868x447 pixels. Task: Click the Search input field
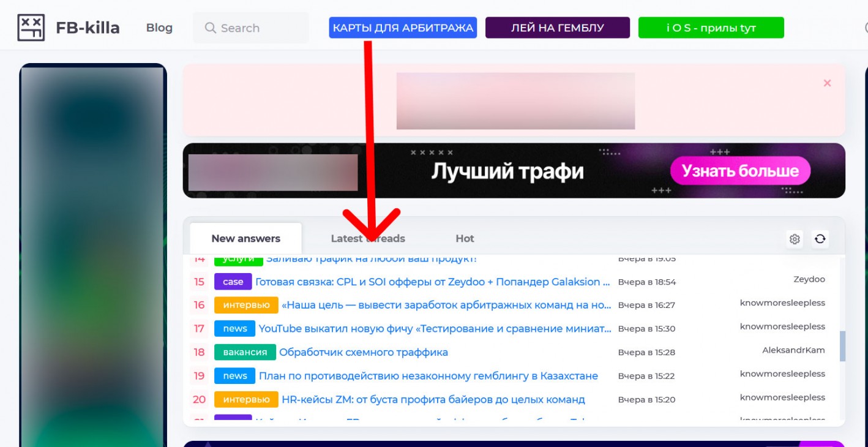coord(251,28)
